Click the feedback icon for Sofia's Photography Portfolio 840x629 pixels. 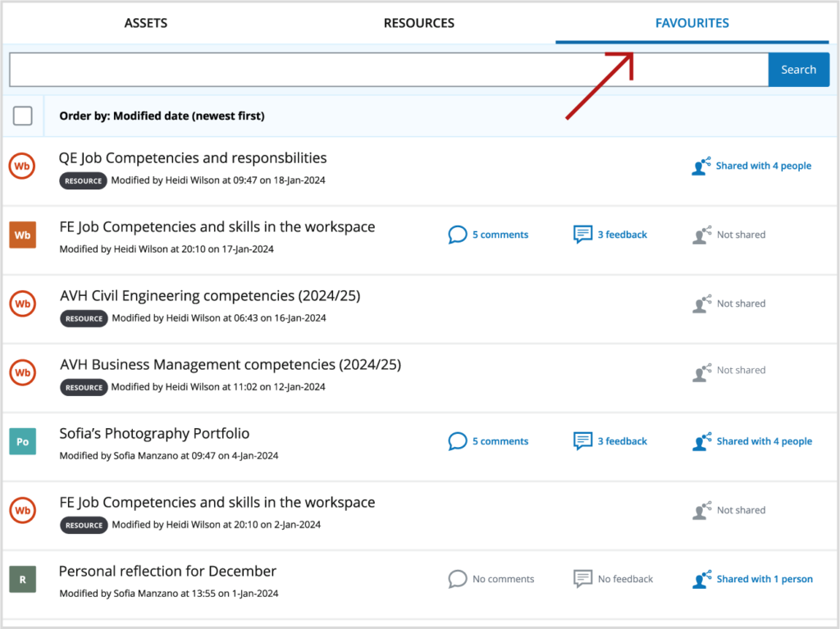[583, 441]
